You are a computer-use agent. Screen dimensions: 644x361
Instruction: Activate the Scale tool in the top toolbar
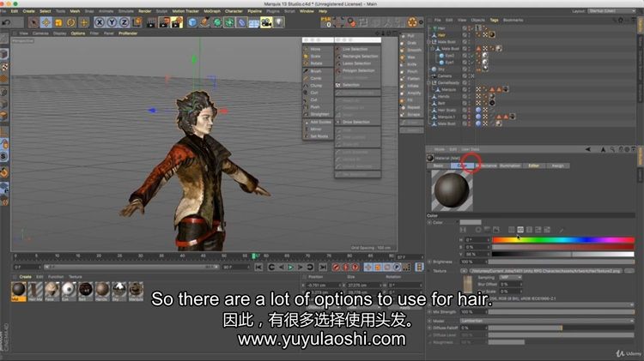[x=58, y=22]
